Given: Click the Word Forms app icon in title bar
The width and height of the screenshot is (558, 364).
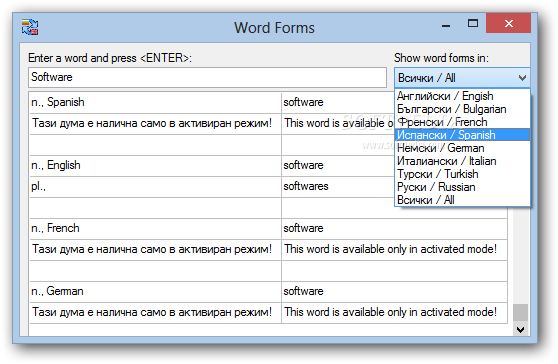Looking at the screenshot, I should [30, 27].
